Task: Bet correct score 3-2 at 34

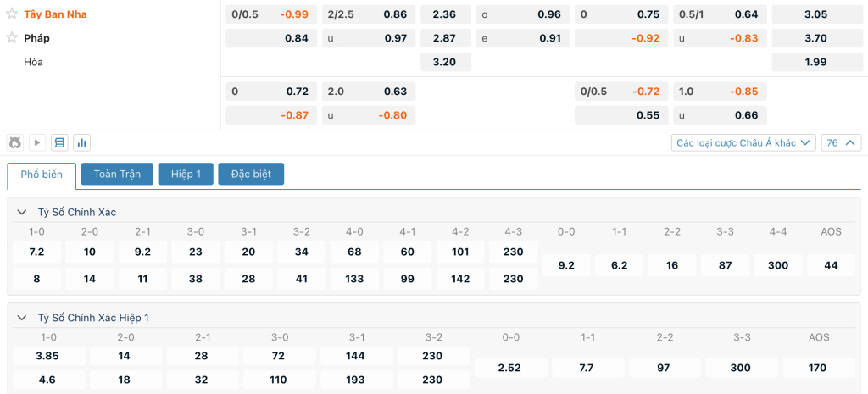Action: tap(302, 252)
